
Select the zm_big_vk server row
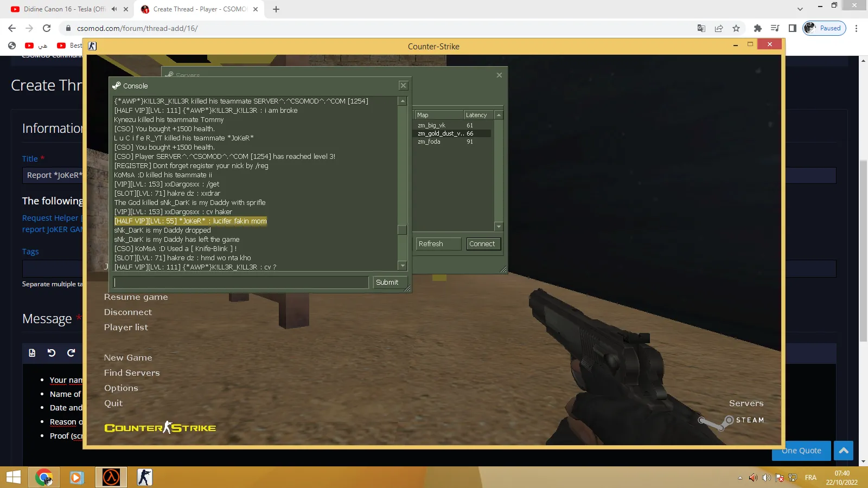click(453, 125)
